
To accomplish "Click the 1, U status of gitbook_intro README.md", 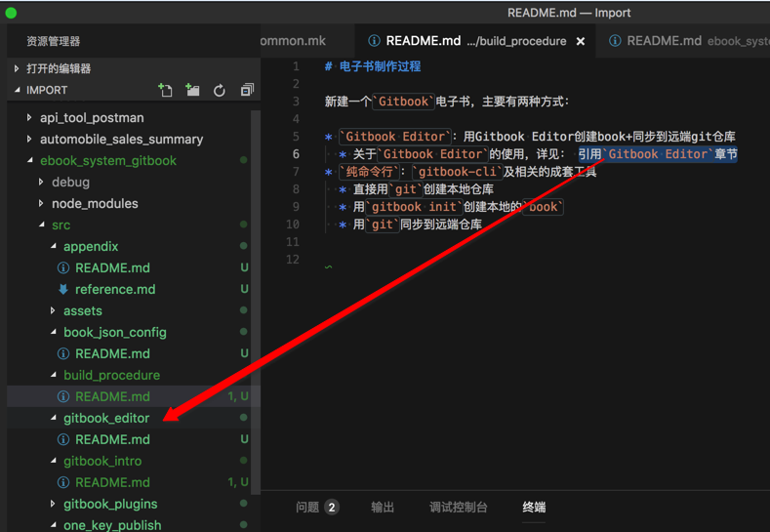I will (x=238, y=482).
